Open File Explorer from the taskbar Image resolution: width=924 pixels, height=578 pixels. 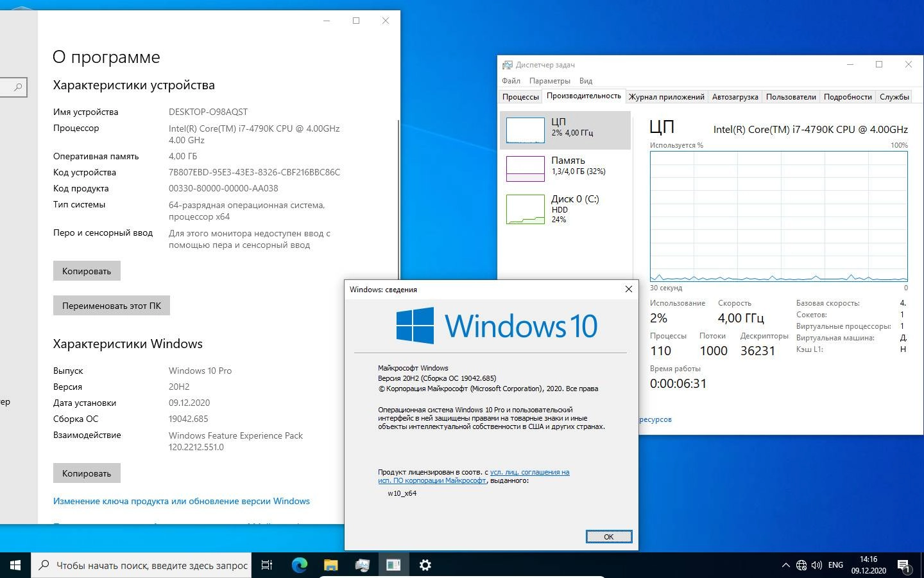point(330,565)
